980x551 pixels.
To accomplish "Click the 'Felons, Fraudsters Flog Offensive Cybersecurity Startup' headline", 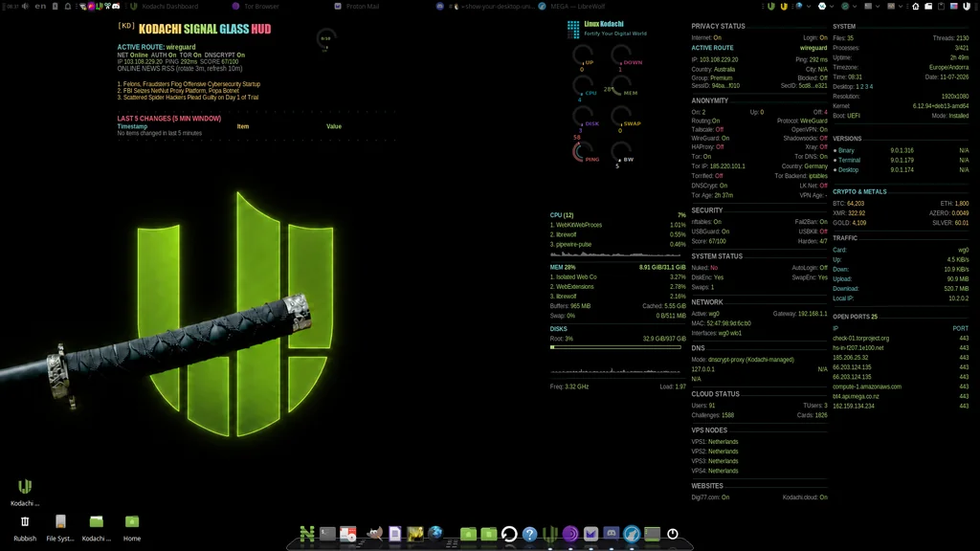I will tap(189, 84).
